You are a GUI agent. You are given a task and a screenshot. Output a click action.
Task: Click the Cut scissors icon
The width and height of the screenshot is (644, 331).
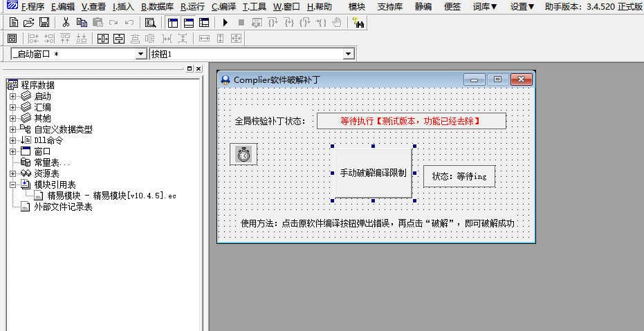[x=66, y=22]
